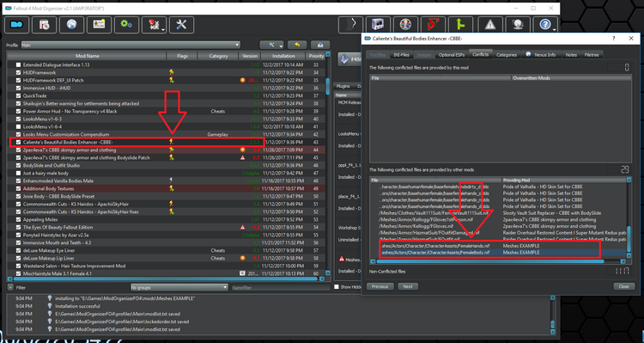Launch the BodySlide silhouette tool icon
The width and height of the screenshot is (644, 343).
(350, 25)
